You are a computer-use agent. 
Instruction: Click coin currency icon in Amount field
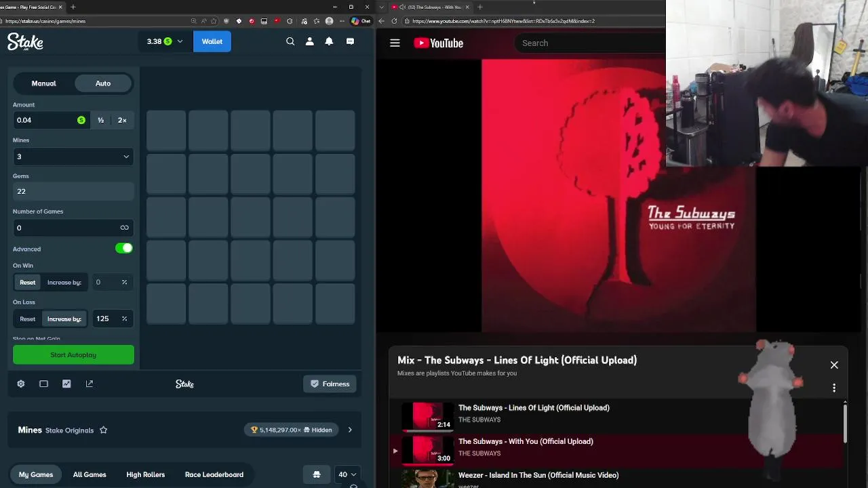(81, 120)
